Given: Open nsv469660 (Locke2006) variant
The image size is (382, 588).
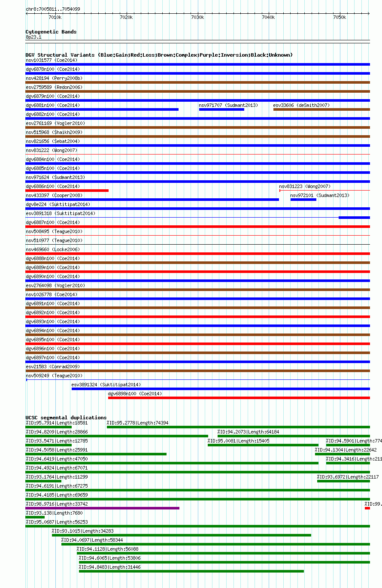Looking at the screenshot, I should coord(53,249).
